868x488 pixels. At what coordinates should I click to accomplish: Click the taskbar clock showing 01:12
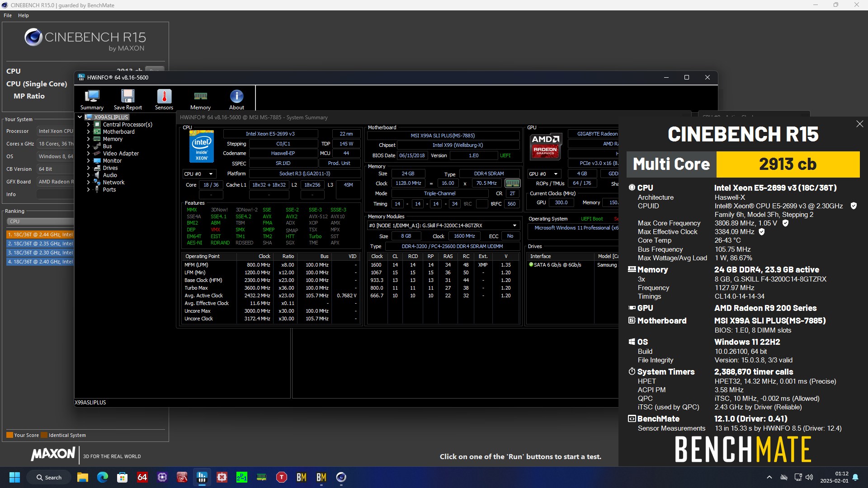pos(835,477)
